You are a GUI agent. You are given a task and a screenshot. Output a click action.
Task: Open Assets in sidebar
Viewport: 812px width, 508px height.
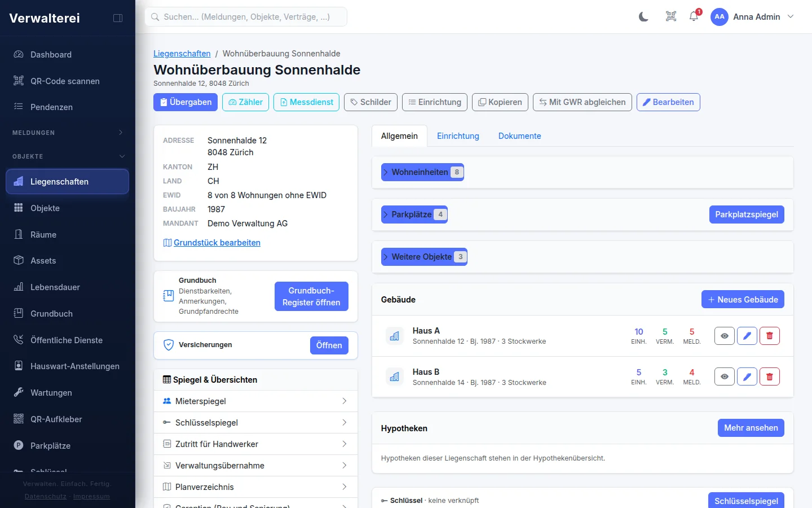[68, 261]
